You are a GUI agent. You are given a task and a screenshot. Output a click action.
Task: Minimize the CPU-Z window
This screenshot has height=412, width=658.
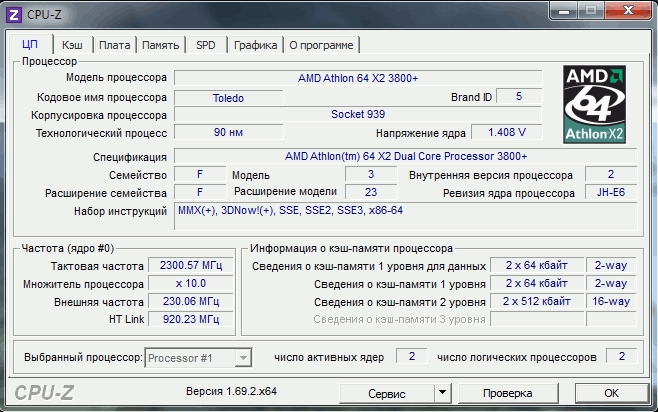coord(564,11)
